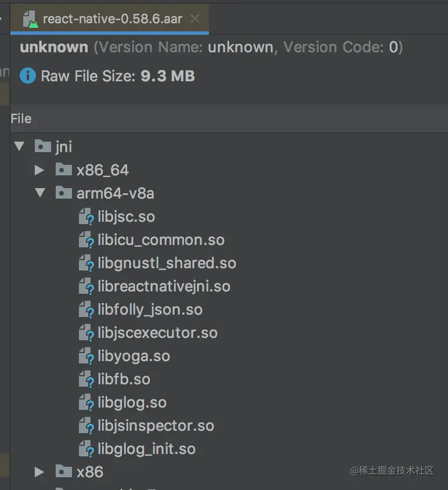Click the libjsc.so file icon
Viewport: 448px width, 490px height.
point(86,217)
